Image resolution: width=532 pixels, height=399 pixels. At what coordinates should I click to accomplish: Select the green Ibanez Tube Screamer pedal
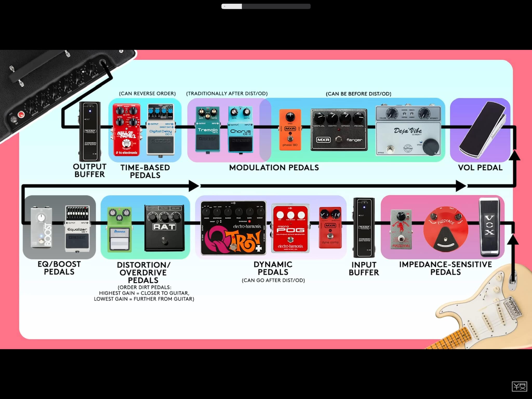pyautogui.click(x=120, y=230)
